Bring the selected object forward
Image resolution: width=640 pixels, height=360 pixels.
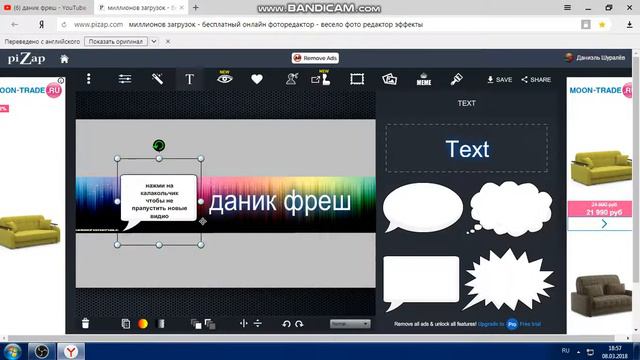coord(196,324)
